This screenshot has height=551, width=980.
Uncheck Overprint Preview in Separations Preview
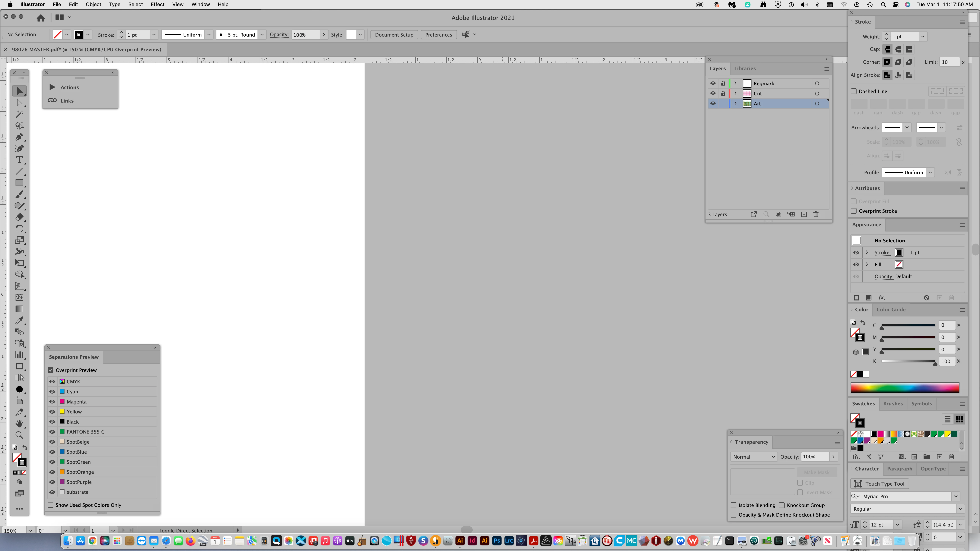coord(51,370)
